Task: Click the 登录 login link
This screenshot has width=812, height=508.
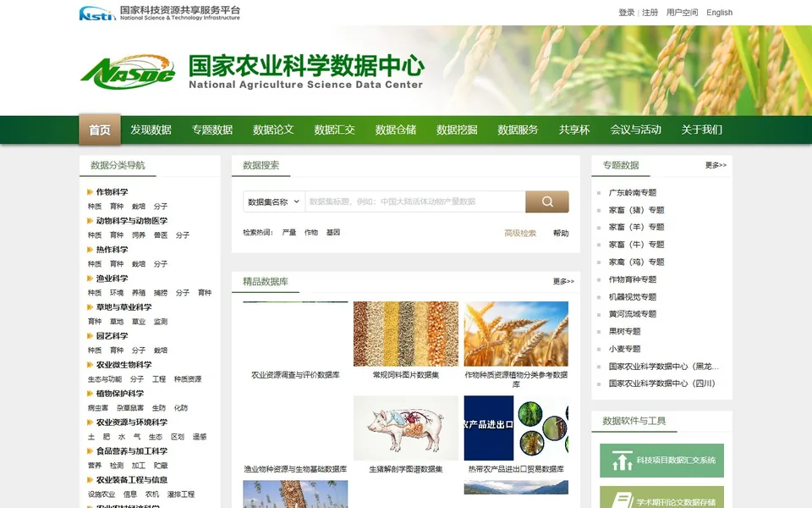Action: point(627,13)
